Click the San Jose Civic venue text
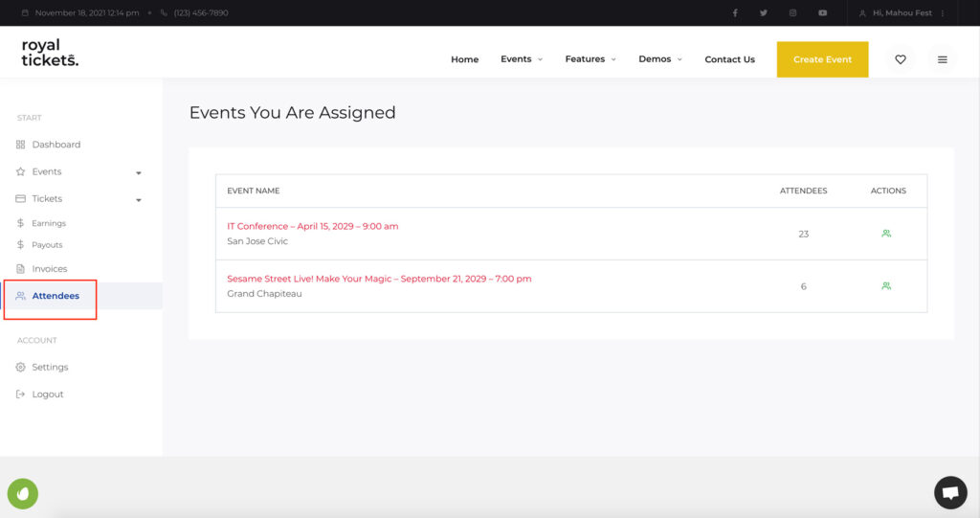 coord(256,241)
